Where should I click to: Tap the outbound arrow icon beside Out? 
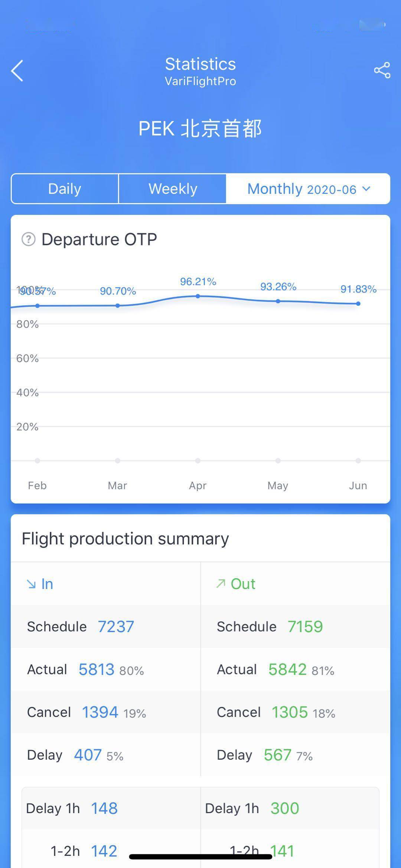point(221,584)
